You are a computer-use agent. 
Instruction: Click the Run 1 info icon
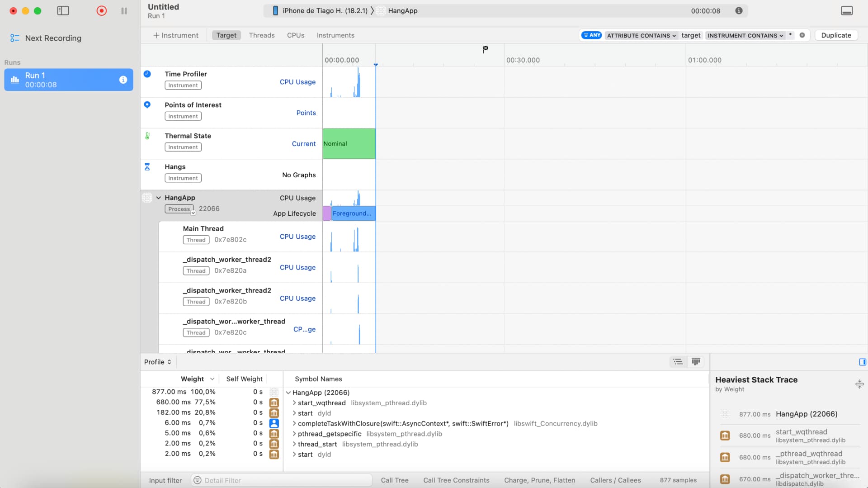click(123, 80)
